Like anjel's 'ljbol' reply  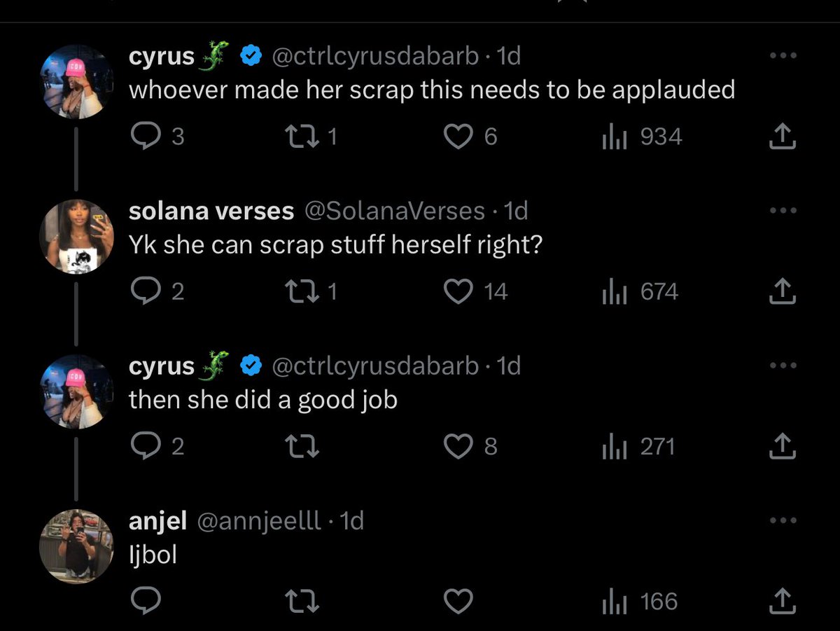point(458,601)
